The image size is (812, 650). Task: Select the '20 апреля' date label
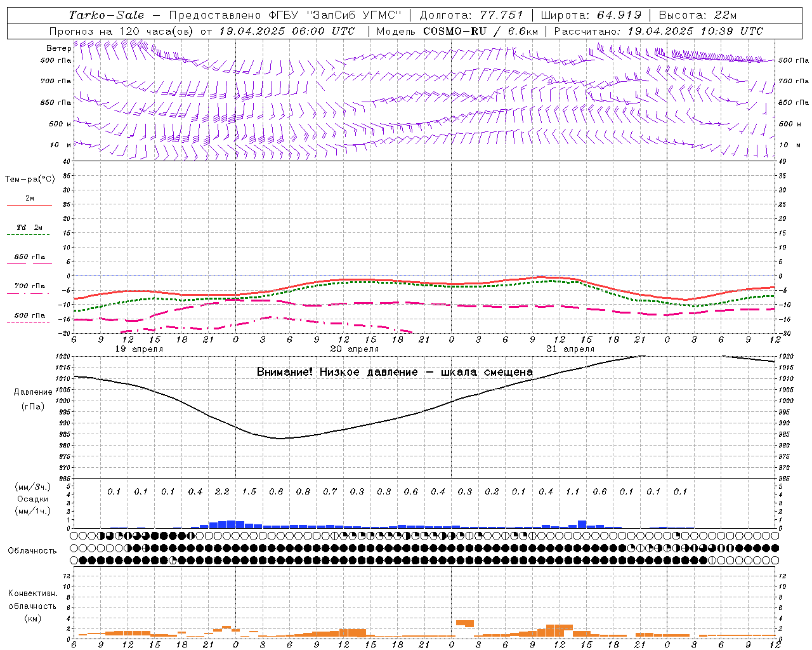tap(355, 349)
